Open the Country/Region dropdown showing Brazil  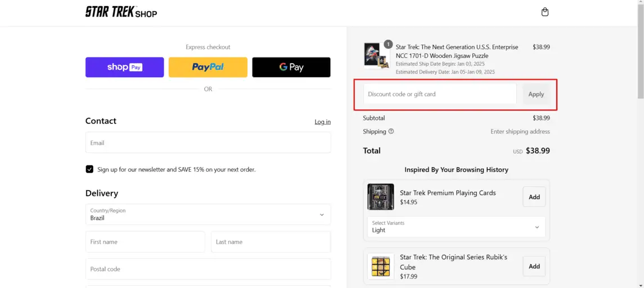click(208, 214)
